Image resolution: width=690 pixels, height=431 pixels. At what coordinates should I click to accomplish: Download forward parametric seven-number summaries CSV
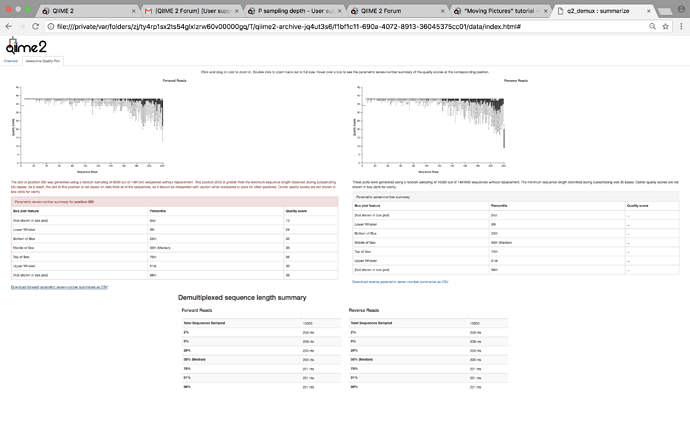pos(58,287)
